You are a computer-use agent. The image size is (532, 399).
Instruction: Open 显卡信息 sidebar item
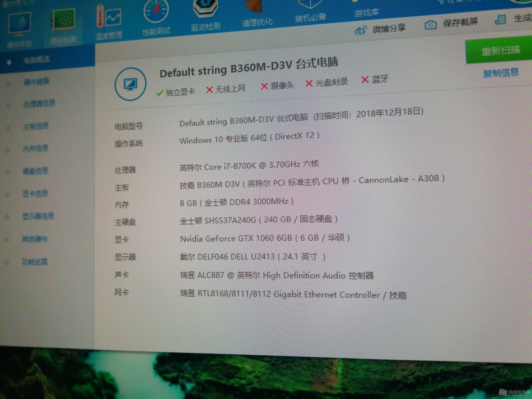[35, 194]
